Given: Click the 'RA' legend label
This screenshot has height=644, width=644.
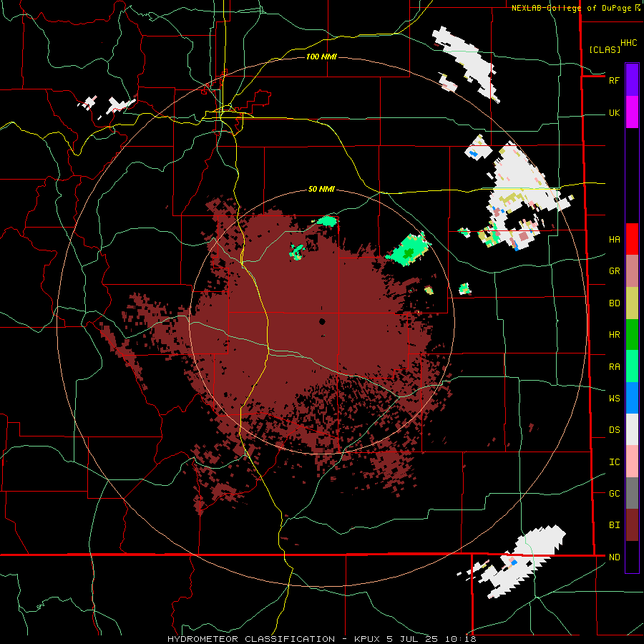Looking at the screenshot, I should pos(614,367).
